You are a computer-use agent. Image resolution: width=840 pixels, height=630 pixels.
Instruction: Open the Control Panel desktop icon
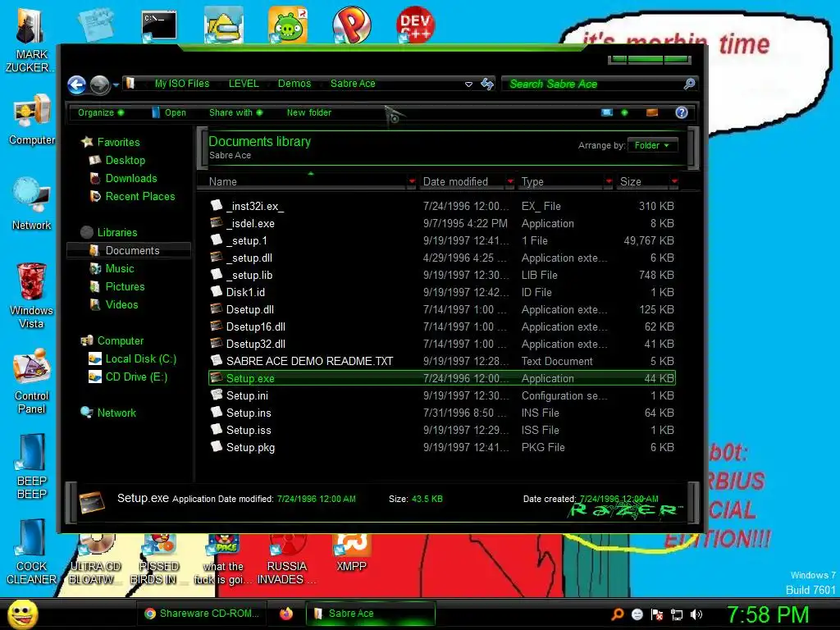coord(32,381)
